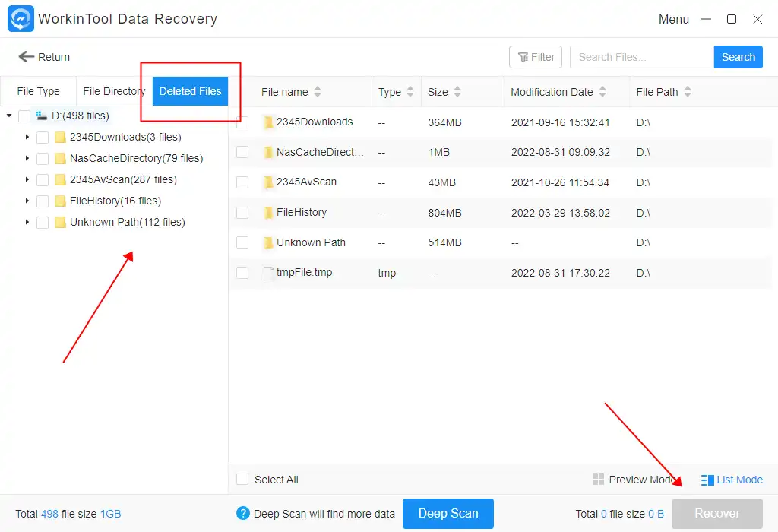Select 2345Downloads file name in list
The image size is (778, 532).
[x=315, y=122]
